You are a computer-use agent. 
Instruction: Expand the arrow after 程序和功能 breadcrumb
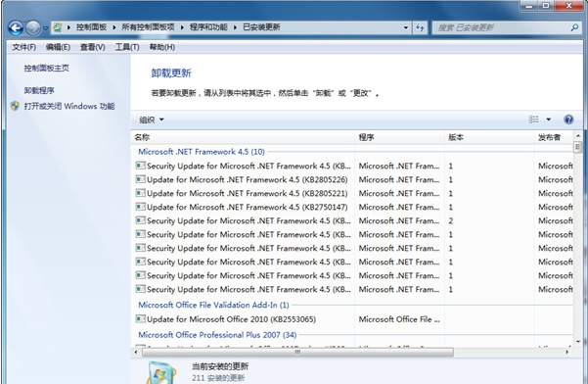click(235, 27)
